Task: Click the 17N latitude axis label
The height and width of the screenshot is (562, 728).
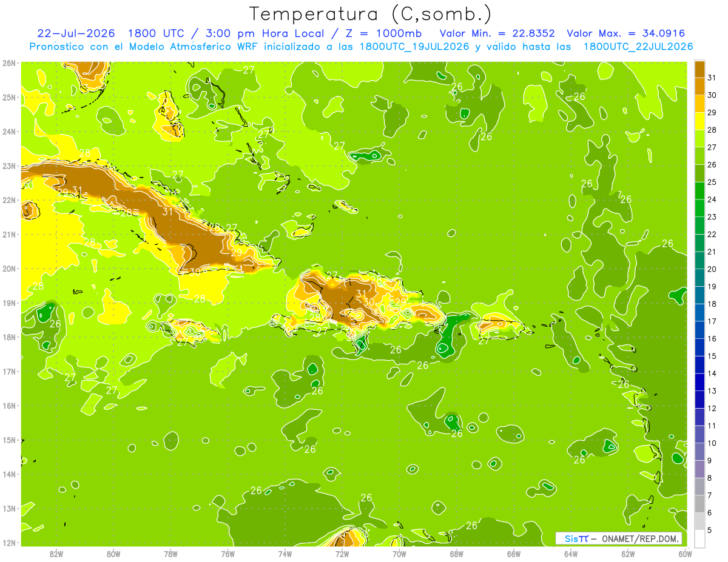Action: tap(8, 371)
